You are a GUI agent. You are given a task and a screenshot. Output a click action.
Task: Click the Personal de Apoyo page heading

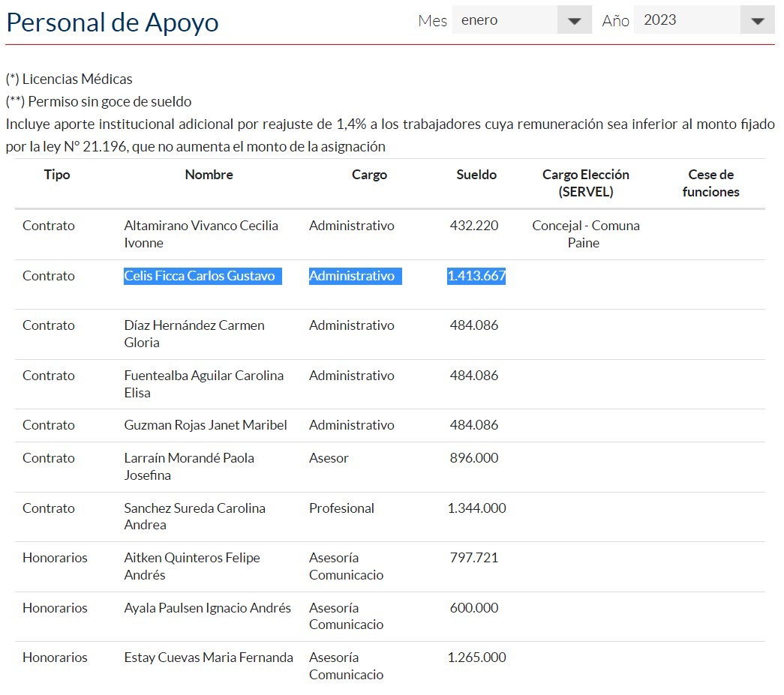coord(113,22)
